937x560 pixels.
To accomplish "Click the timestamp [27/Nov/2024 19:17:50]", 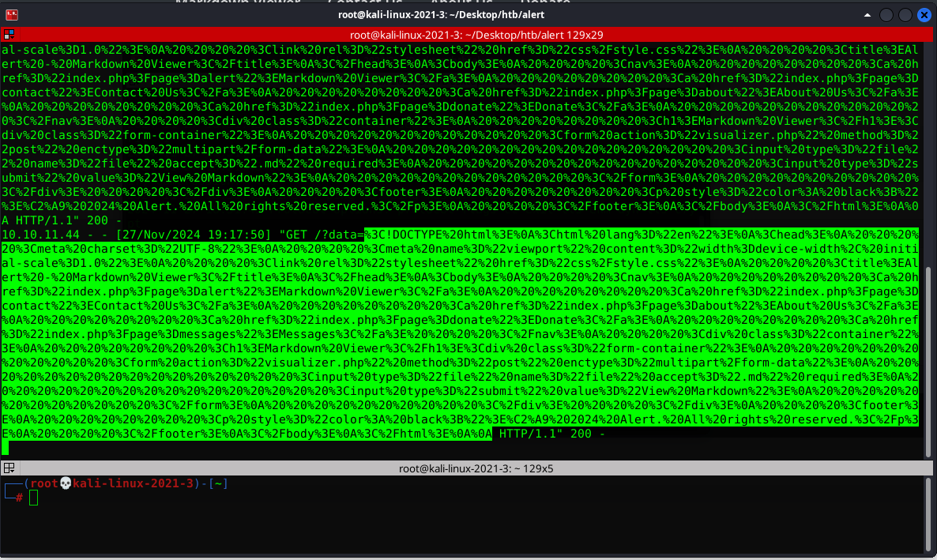I will (194, 235).
